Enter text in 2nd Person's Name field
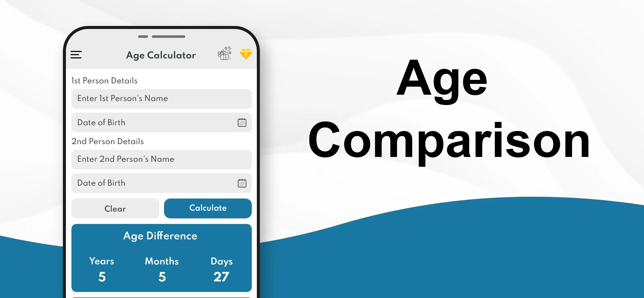 162,159
